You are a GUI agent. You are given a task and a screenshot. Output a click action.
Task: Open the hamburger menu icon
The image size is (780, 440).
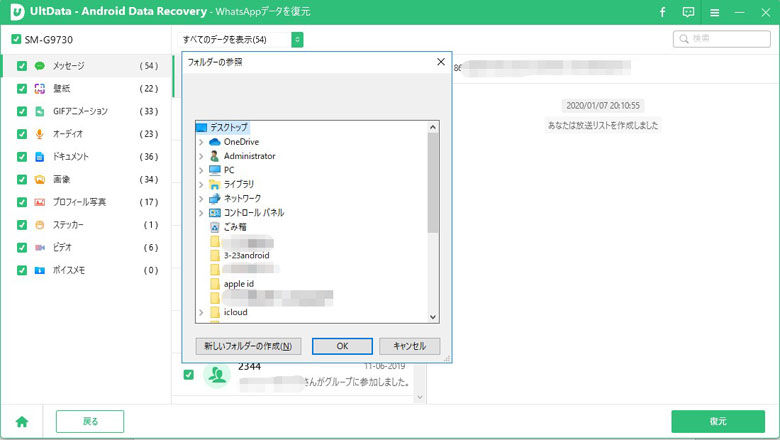click(x=714, y=13)
